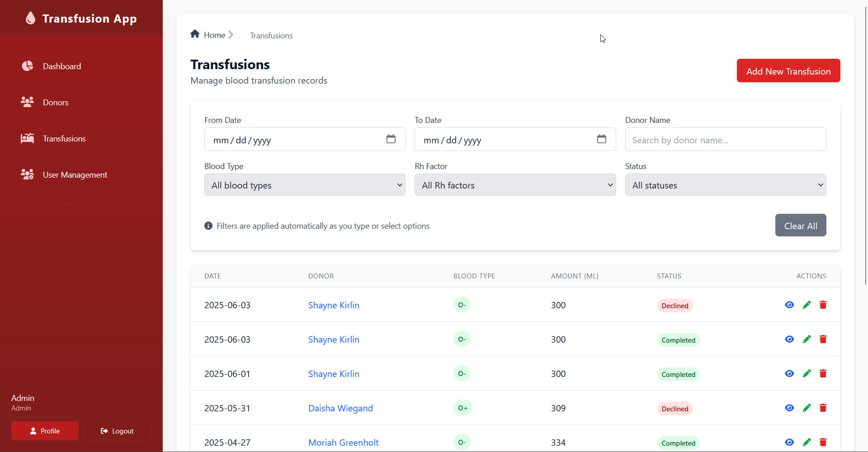
Task: Click the home icon in breadcrumb
Action: click(x=195, y=34)
